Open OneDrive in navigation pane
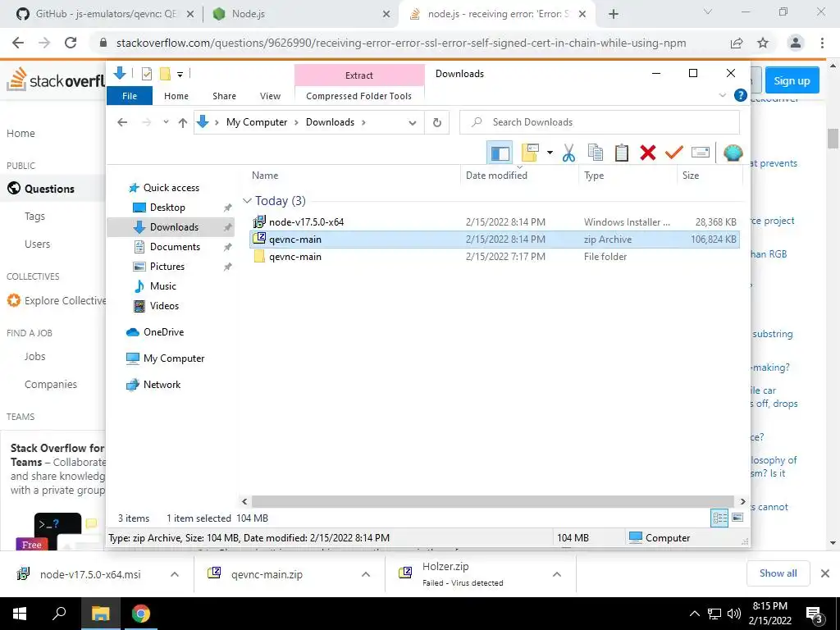The height and width of the screenshot is (630, 840). tap(163, 332)
